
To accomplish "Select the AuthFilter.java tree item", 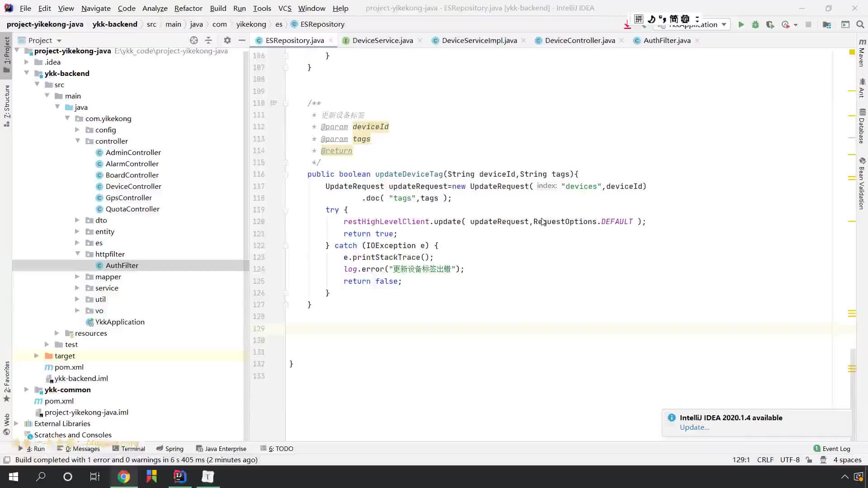I will click(x=122, y=264).
